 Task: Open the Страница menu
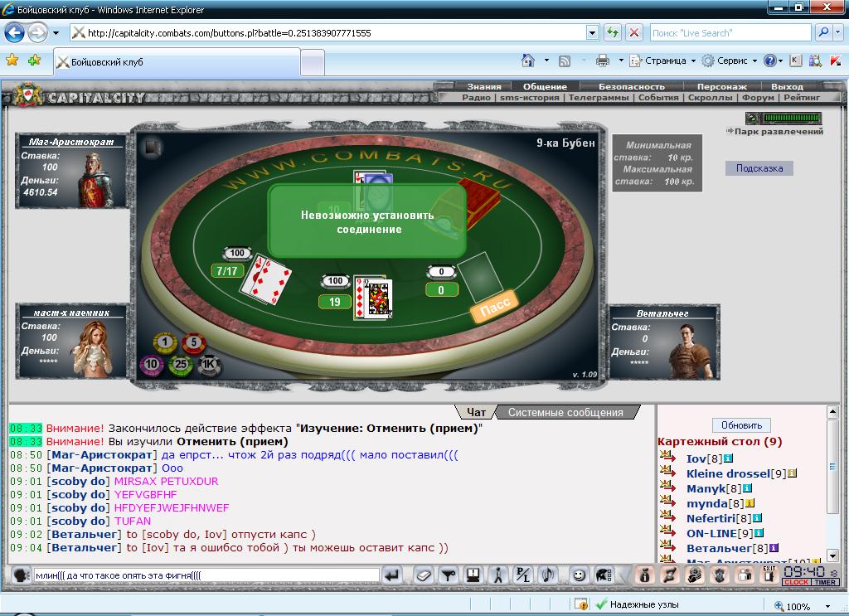pyautogui.click(x=662, y=61)
